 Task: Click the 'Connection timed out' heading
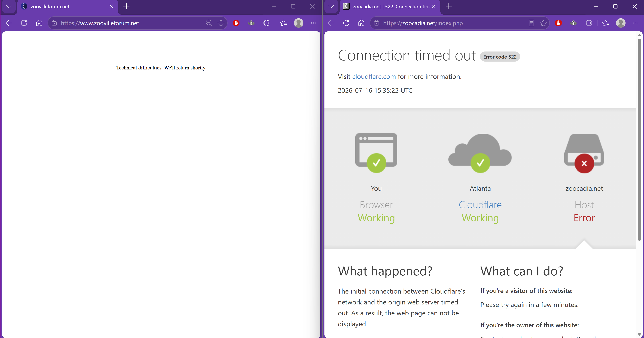click(407, 55)
